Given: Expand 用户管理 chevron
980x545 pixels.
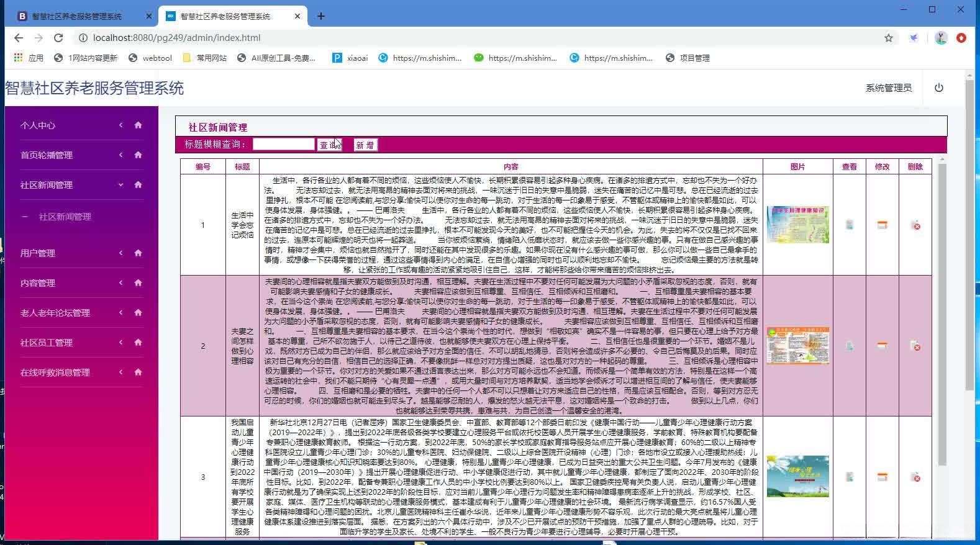Looking at the screenshot, I should tap(120, 253).
